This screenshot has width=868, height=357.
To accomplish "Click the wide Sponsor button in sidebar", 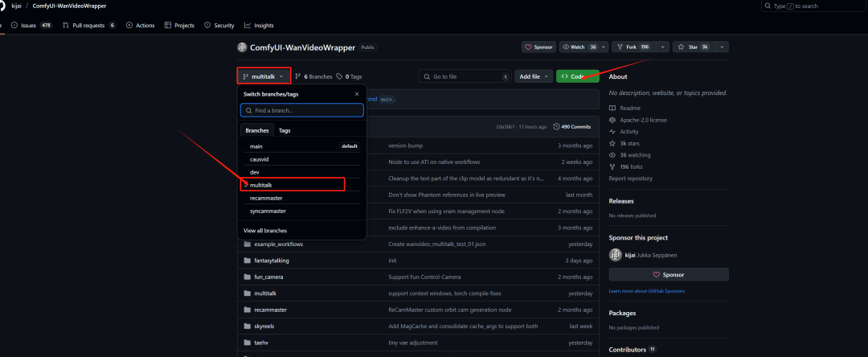I will coord(669,274).
